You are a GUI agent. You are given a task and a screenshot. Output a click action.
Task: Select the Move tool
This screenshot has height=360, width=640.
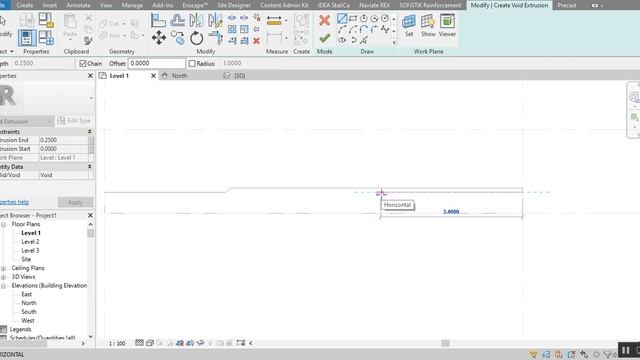click(x=159, y=38)
